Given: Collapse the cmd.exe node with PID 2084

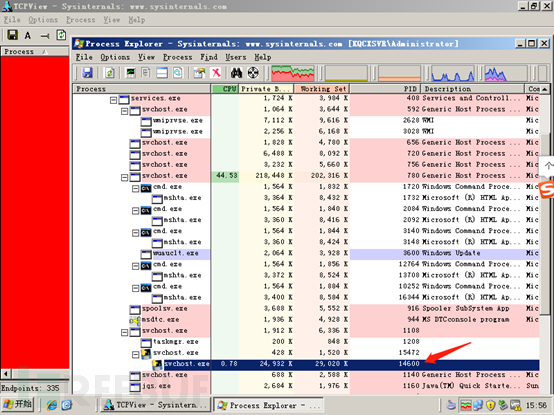Looking at the screenshot, I should coord(135,211).
